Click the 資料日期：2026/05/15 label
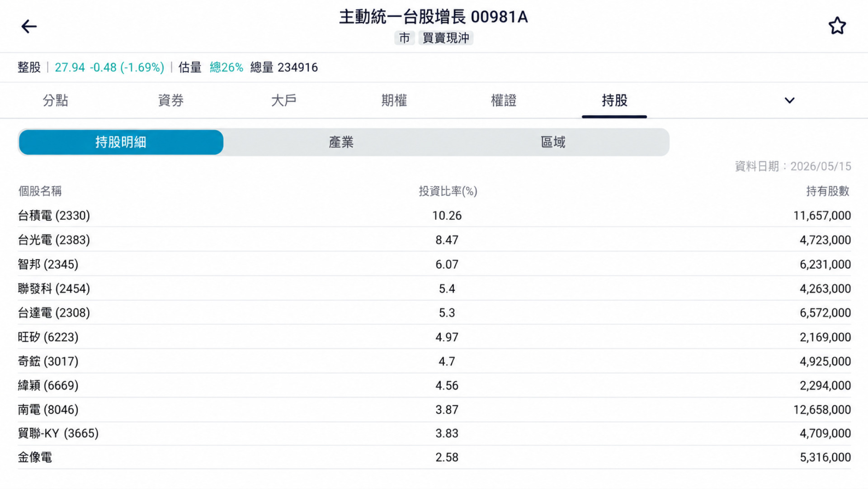The image size is (868, 489). pos(793,166)
